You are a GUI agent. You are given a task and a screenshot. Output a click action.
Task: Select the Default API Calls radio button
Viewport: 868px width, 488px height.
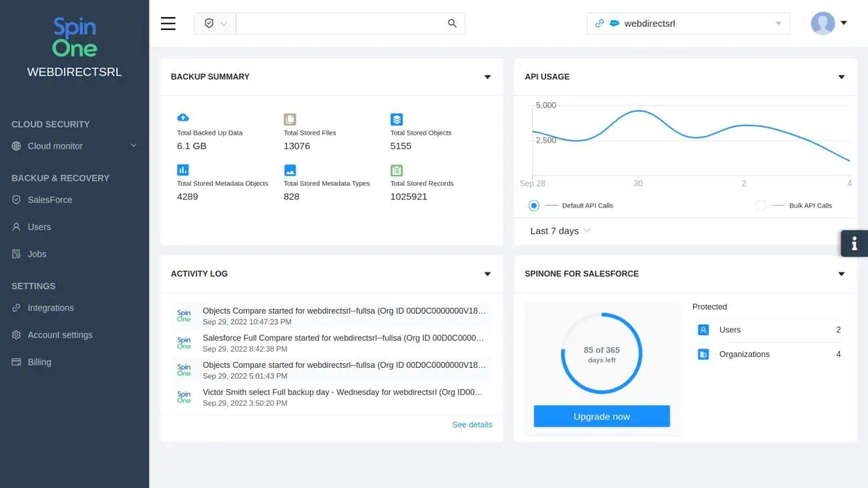pos(533,206)
